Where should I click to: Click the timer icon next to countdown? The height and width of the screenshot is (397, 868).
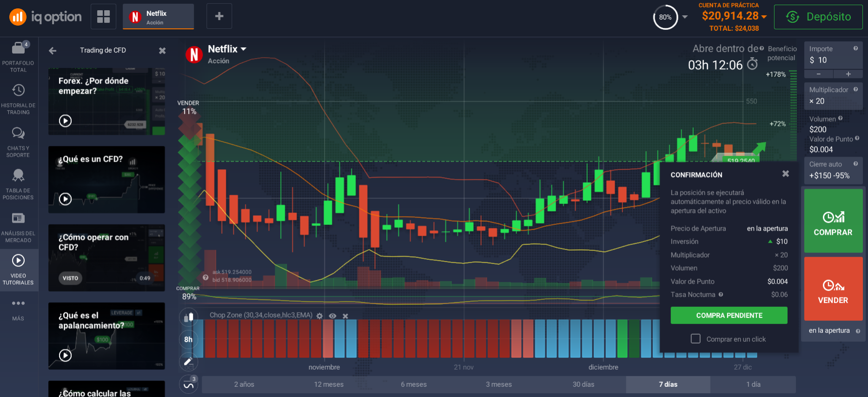(752, 64)
